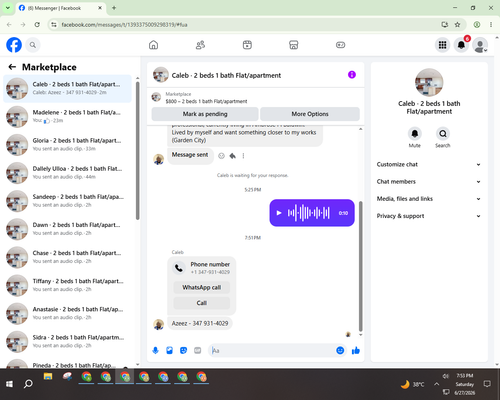The height and width of the screenshot is (400, 500).
Task: Expand Customize chat section
Action: click(429, 164)
